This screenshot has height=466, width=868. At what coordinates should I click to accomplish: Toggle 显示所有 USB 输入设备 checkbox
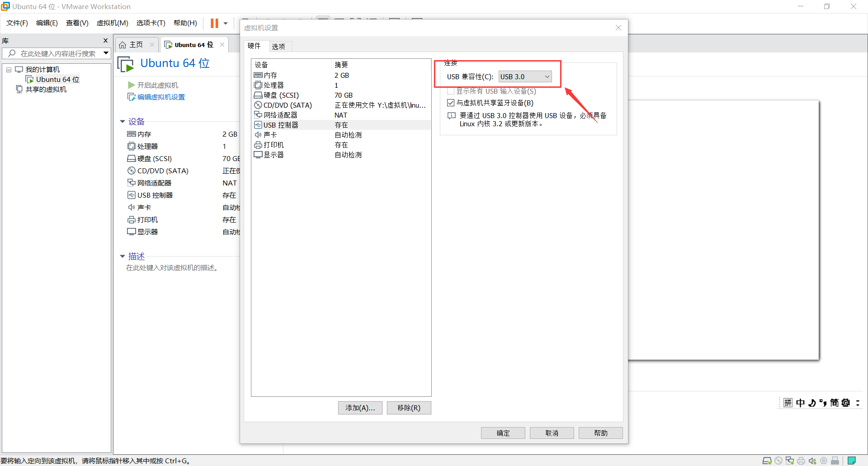(x=450, y=91)
